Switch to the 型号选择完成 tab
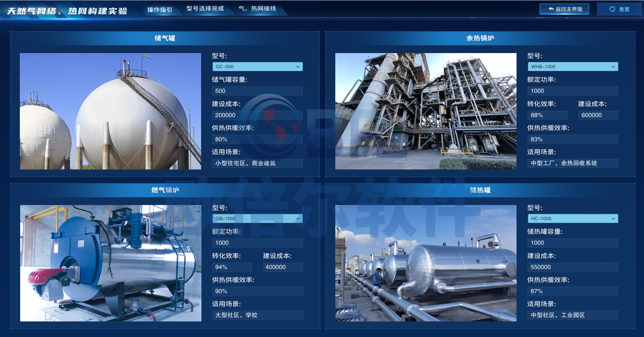The width and height of the screenshot is (644, 337). [x=205, y=8]
